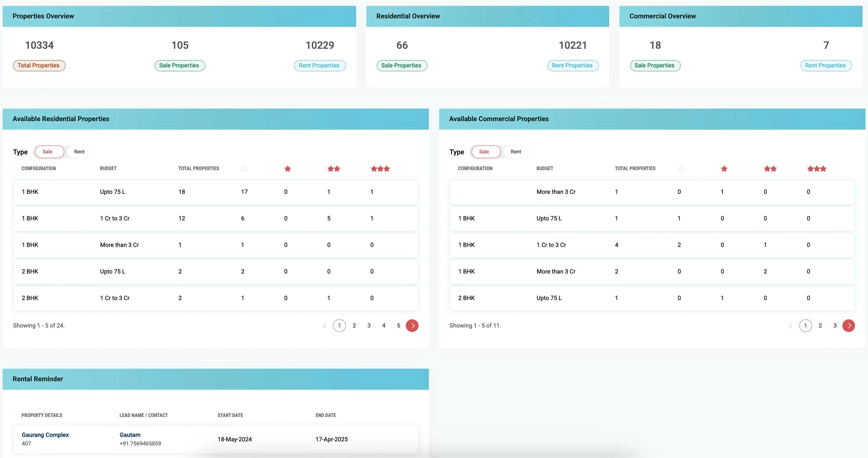
Task: Click the three-star header in Residential table
Action: pos(380,169)
